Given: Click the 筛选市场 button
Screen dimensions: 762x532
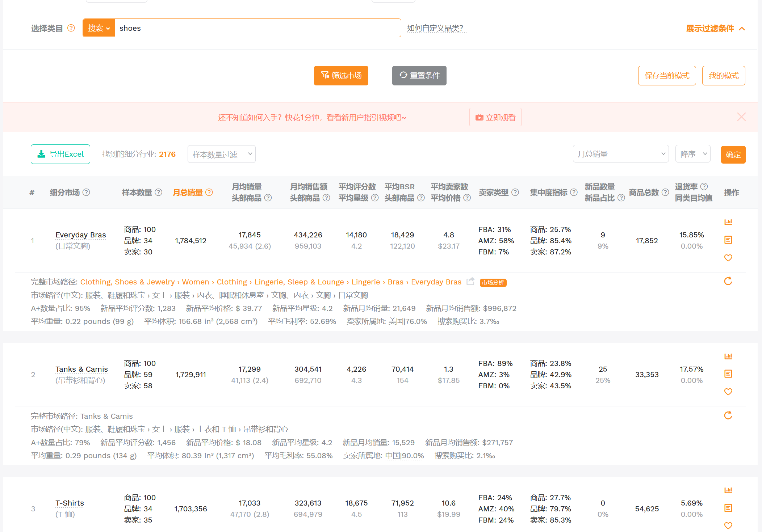Looking at the screenshot, I should pyautogui.click(x=341, y=76).
